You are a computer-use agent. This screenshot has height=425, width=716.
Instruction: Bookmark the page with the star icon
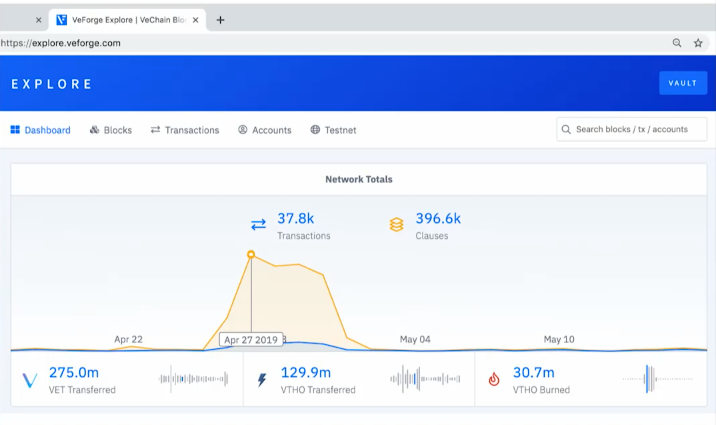pyautogui.click(x=698, y=43)
